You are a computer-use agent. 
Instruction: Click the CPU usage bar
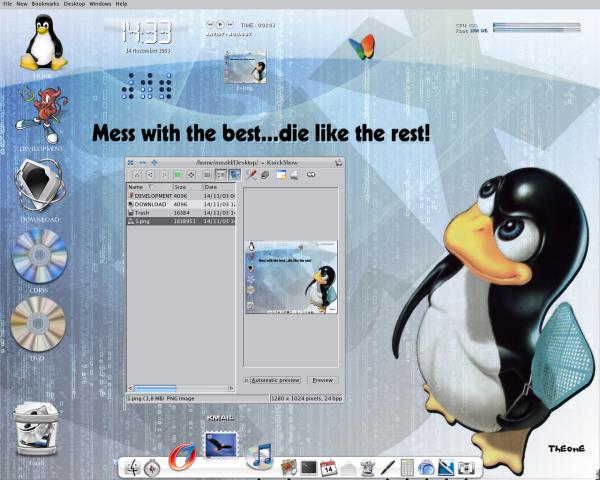[x=536, y=25]
